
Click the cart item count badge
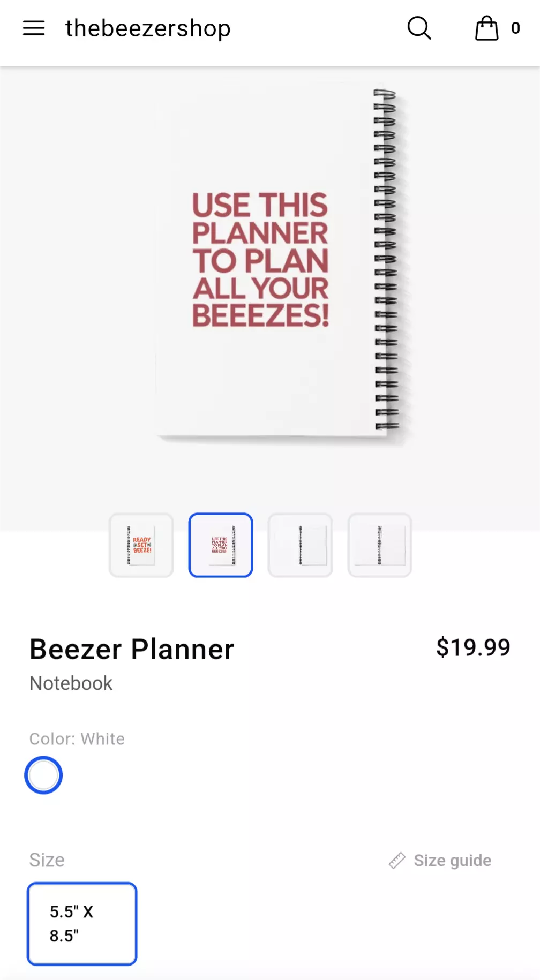click(515, 28)
